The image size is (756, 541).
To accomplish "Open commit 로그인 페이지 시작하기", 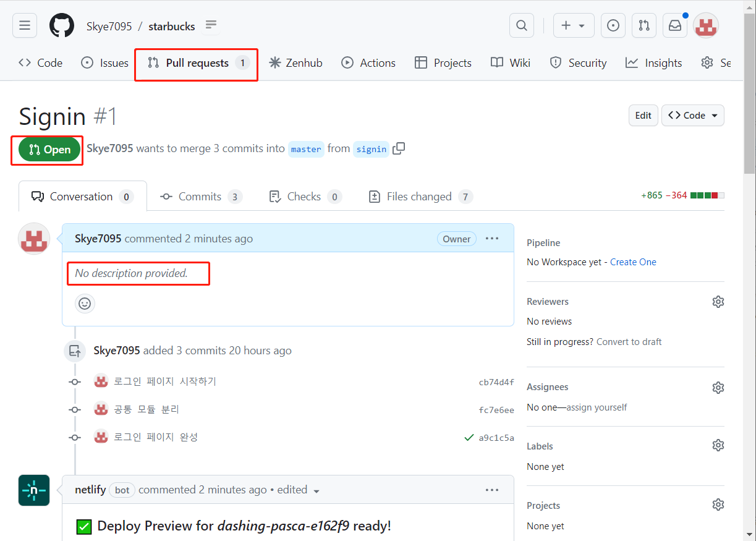I will coord(165,381).
